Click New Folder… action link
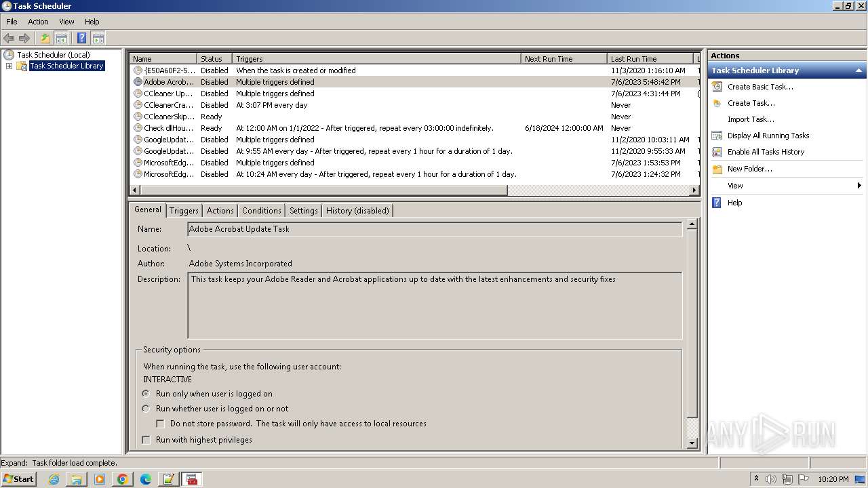This screenshot has height=488, width=868. (749, 169)
